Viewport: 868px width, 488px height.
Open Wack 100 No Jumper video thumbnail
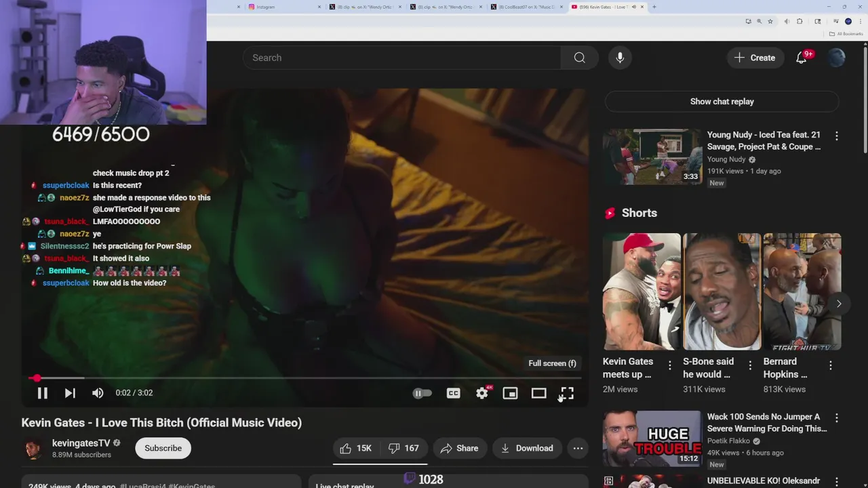pos(652,439)
